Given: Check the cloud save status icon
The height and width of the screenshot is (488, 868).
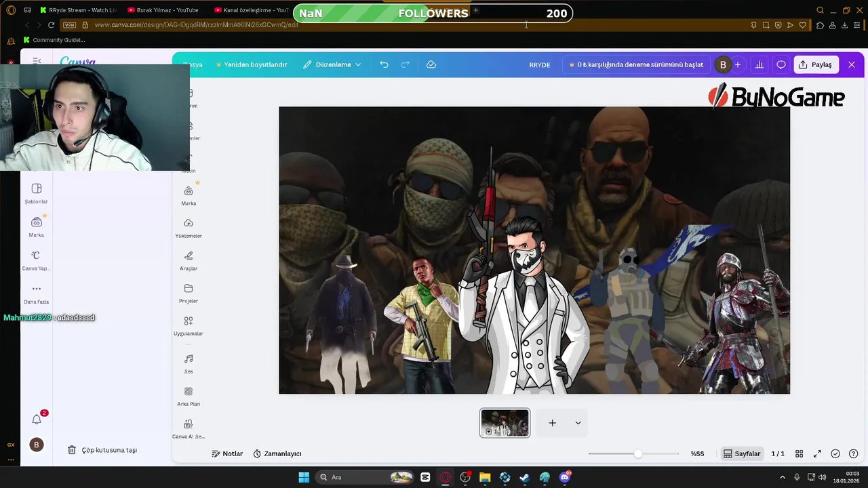Looking at the screenshot, I should pyautogui.click(x=431, y=64).
